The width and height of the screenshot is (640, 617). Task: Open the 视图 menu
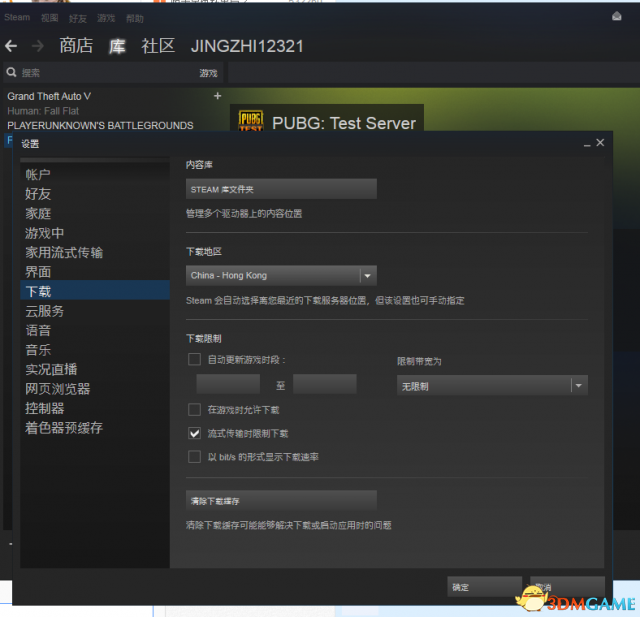tap(49, 18)
